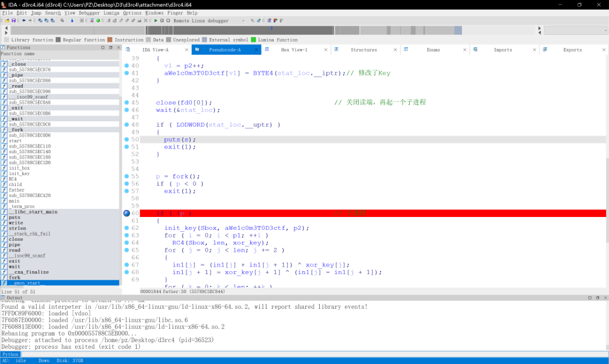Open the File menu
Image resolution: width=609 pixels, height=364 pixels.
[7, 13]
